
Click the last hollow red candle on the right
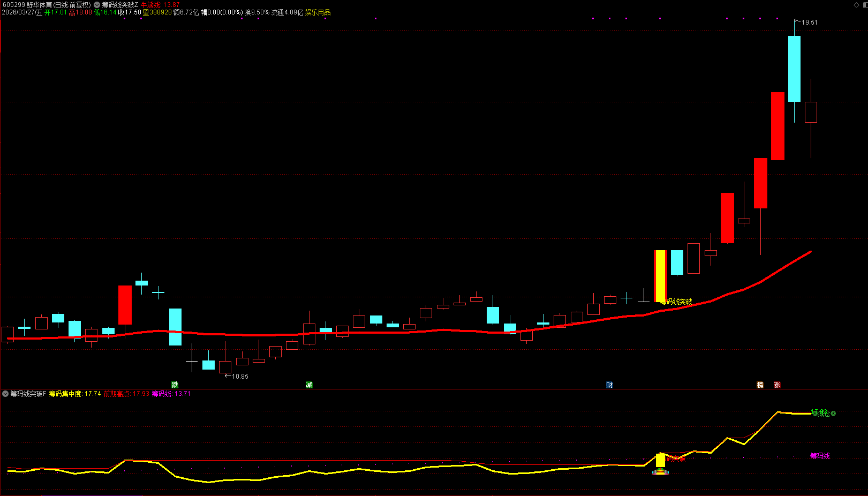pyautogui.click(x=811, y=112)
